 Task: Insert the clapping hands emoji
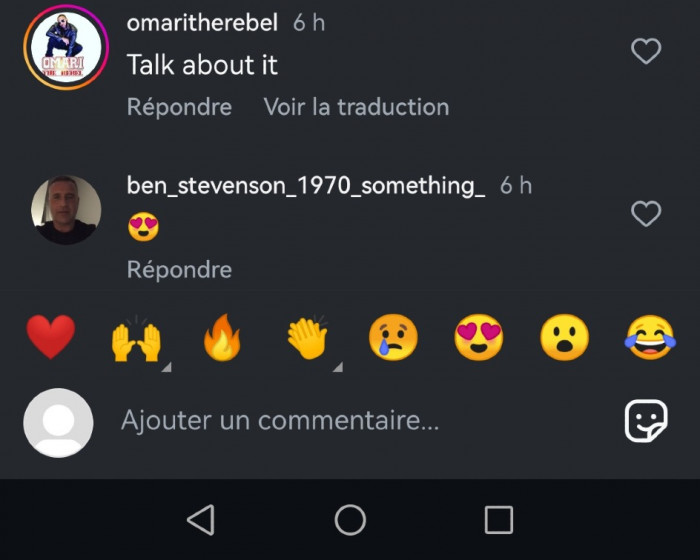(x=308, y=338)
